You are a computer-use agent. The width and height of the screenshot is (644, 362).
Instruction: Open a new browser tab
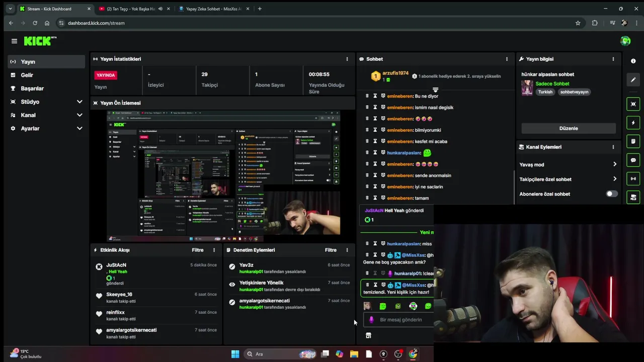click(x=260, y=9)
